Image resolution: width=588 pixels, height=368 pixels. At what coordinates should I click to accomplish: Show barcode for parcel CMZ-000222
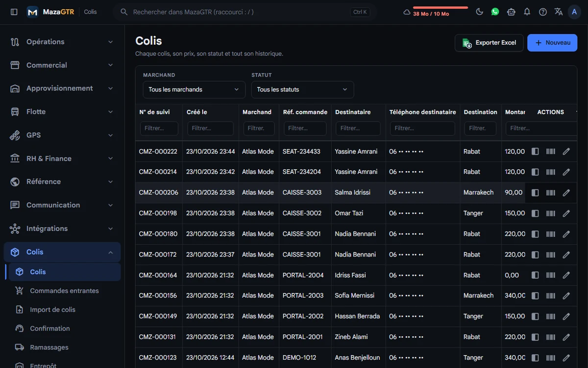[550, 152]
